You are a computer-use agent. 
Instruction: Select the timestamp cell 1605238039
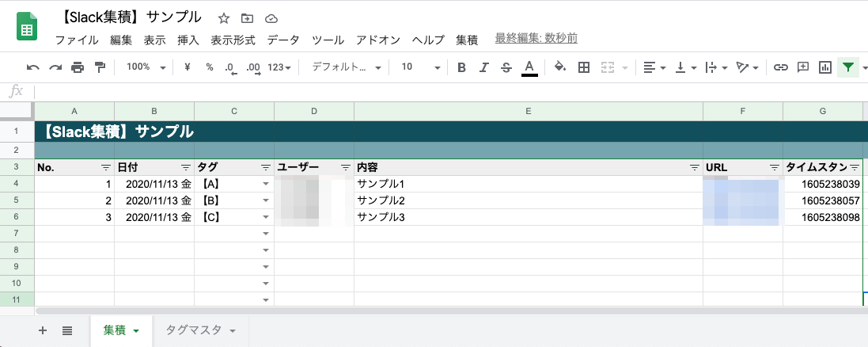pos(823,184)
